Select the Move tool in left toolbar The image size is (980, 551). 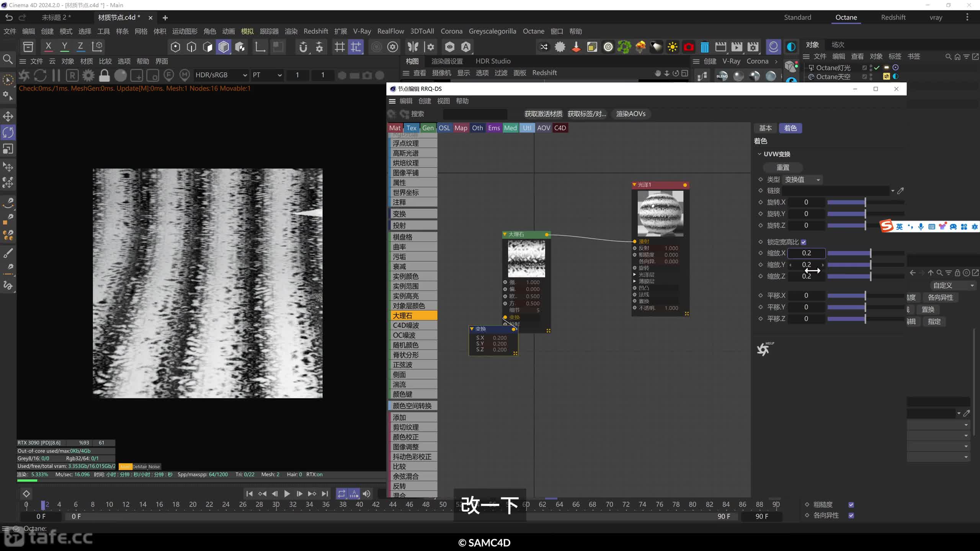(8, 116)
